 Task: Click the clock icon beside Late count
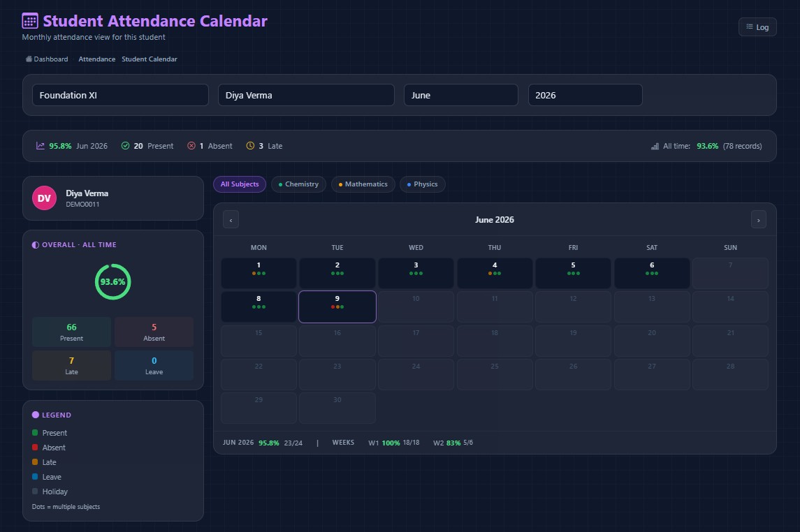click(250, 146)
